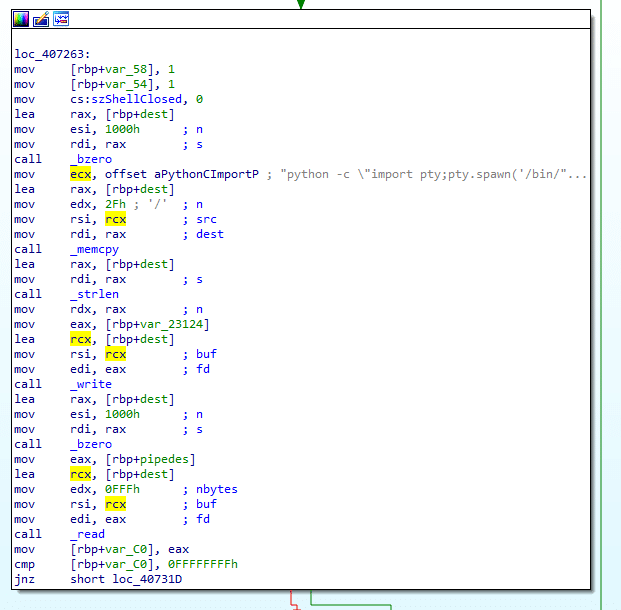Click the aPythonCImportP string offset
Viewport: 621px width, 610px height.
206,174
